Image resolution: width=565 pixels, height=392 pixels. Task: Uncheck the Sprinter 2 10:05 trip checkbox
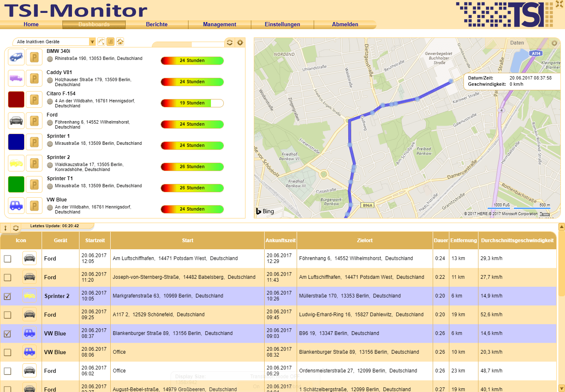[x=7, y=296]
